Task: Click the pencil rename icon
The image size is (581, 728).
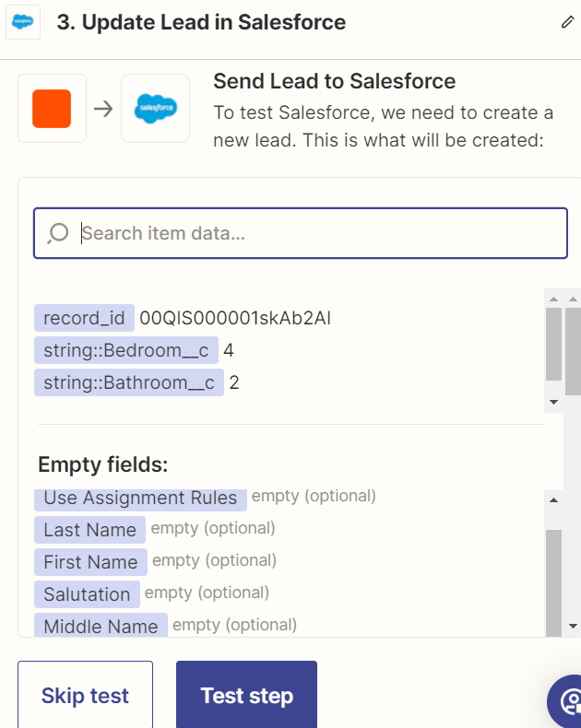Action: [x=567, y=22]
